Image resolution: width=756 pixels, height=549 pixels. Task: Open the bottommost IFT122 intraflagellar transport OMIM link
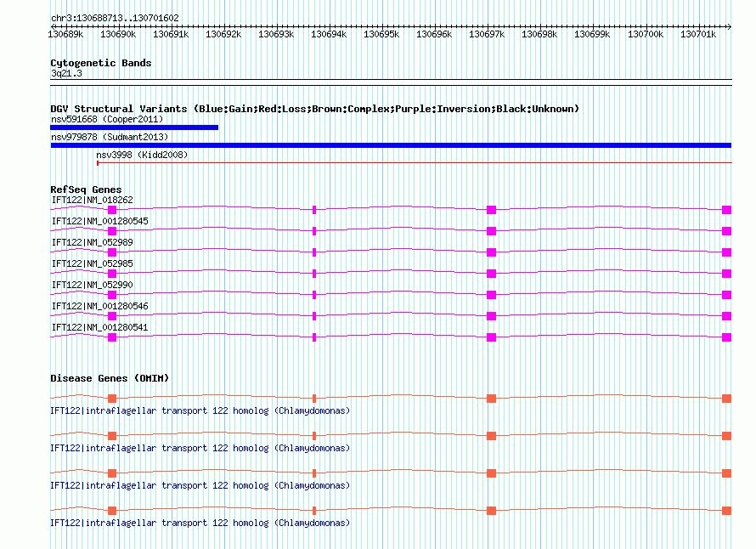pyautogui.click(x=200, y=523)
